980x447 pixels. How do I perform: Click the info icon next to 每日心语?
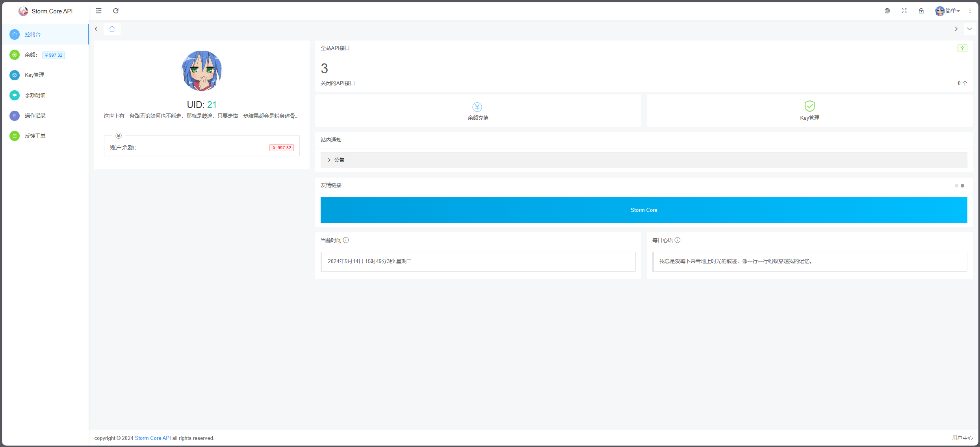tap(678, 240)
